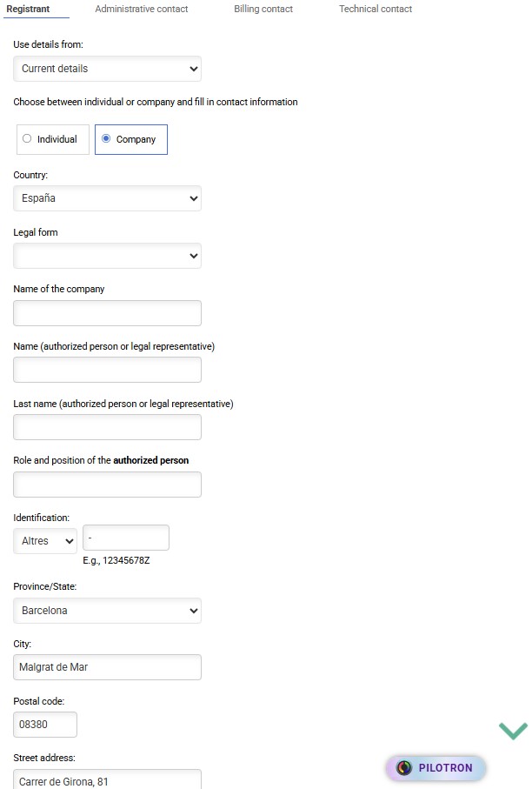Viewport: 532px width, 789px height.
Task: Click the Last name input field
Action: (107, 427)
